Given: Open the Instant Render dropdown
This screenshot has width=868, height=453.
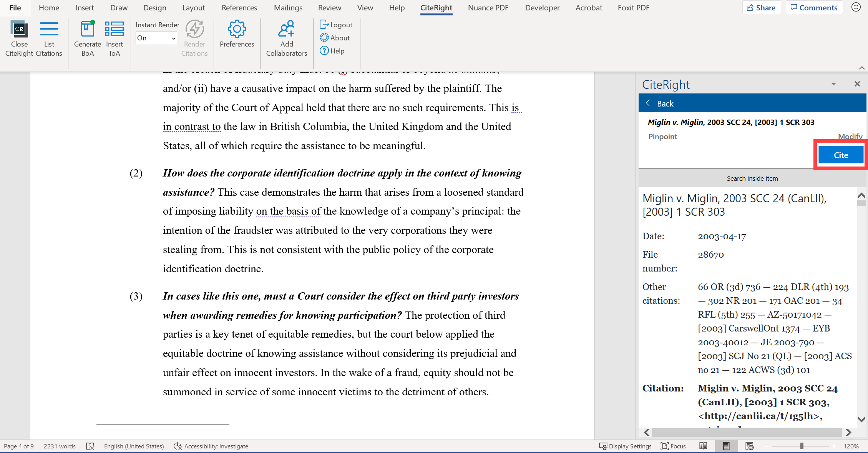Looking at the screenshot, I should click(173, 38).
